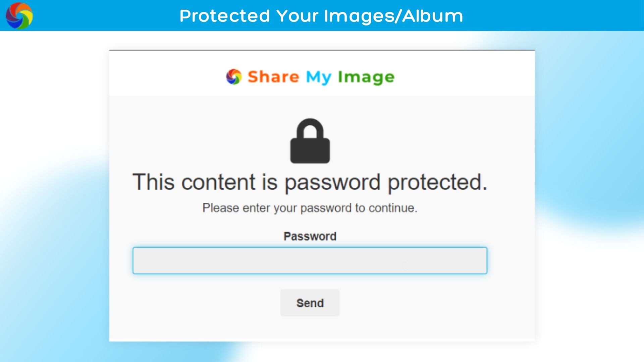
Task: Click the words "This content" in the heading
Action: point(195,182)
